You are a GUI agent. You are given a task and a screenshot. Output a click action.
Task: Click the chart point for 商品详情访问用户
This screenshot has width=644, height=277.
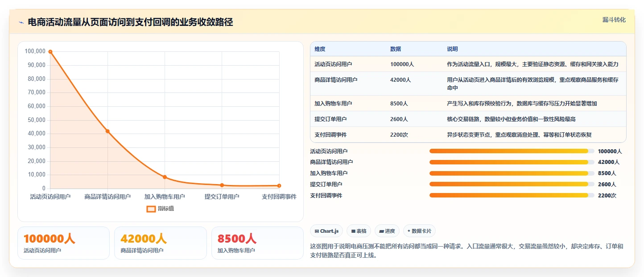[x=107, y=131]
